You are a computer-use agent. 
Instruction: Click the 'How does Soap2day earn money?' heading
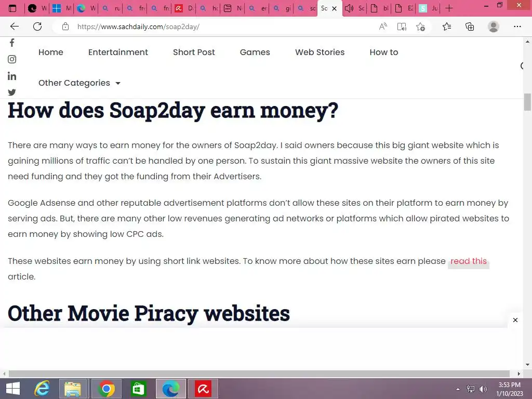point(173,111)
